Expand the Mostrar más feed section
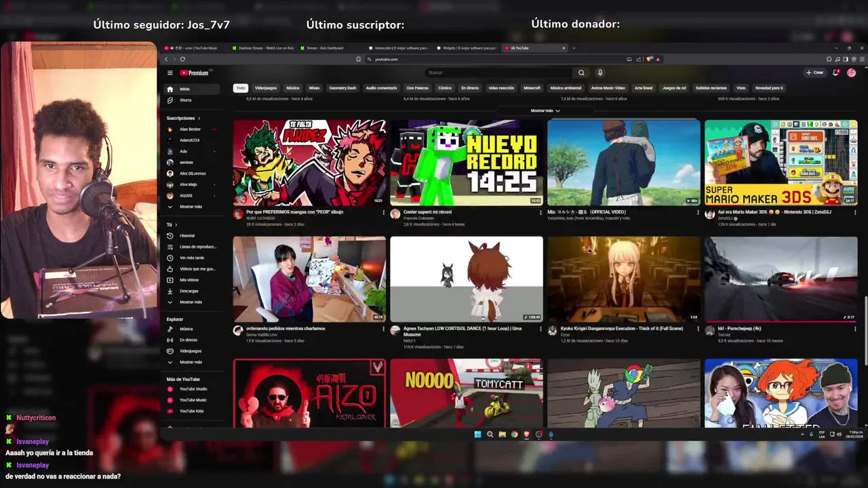 coord(545,110)
